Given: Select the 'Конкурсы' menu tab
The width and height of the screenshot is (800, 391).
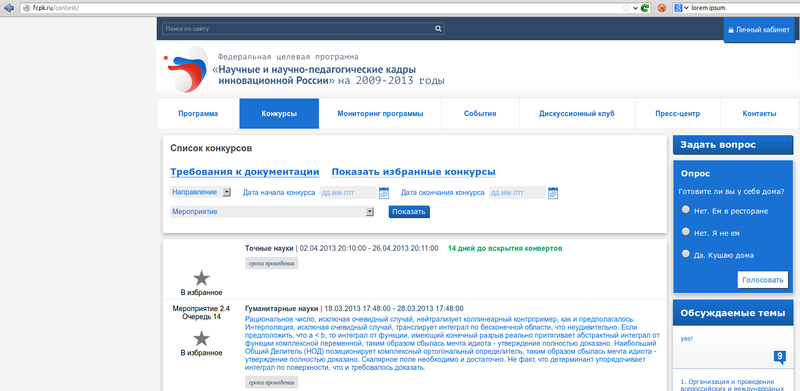Looking at the screenshot, I should 279,114.
